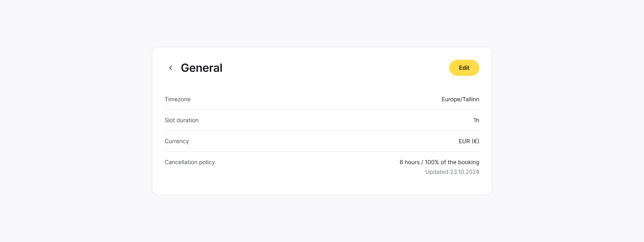Click the Europe/Tallinn timezone value
The height and width of the screenshot is (242, 644).
tap(460, 99)
